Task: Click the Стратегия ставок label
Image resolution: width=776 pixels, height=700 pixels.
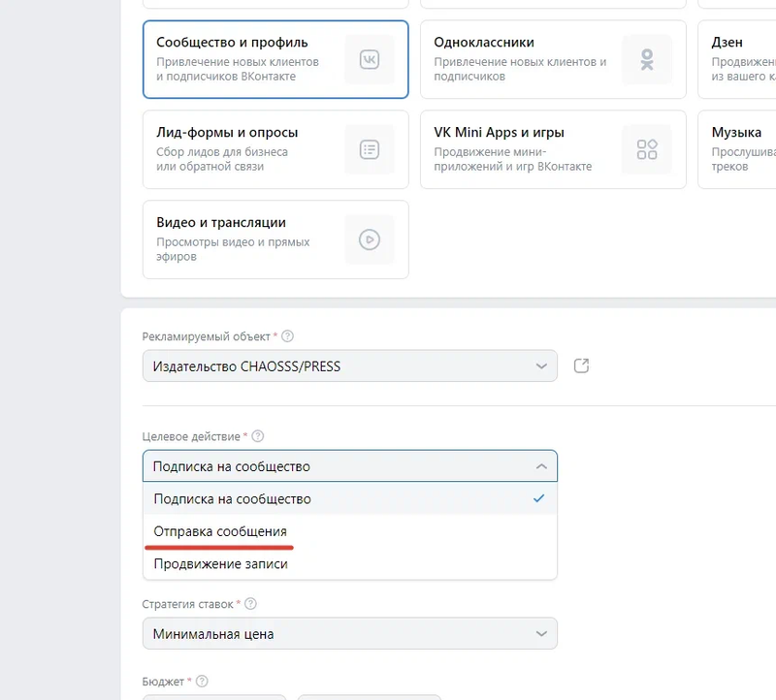Action: pos(187,604)
